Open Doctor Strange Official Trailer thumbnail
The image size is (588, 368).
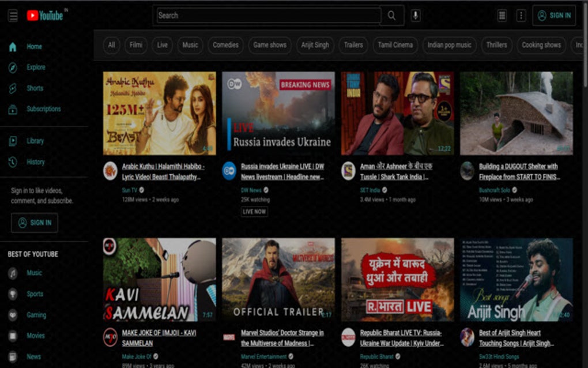(278, 280)
